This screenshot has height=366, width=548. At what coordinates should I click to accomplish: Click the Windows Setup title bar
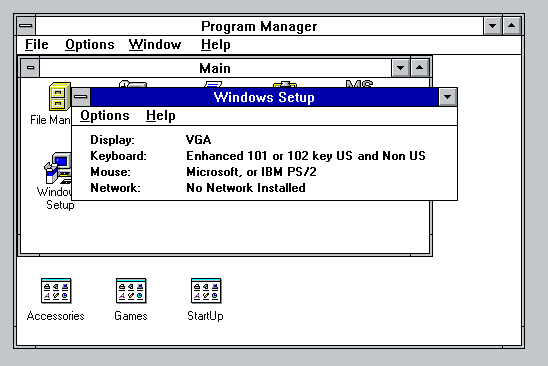click(x=264, y=97)
